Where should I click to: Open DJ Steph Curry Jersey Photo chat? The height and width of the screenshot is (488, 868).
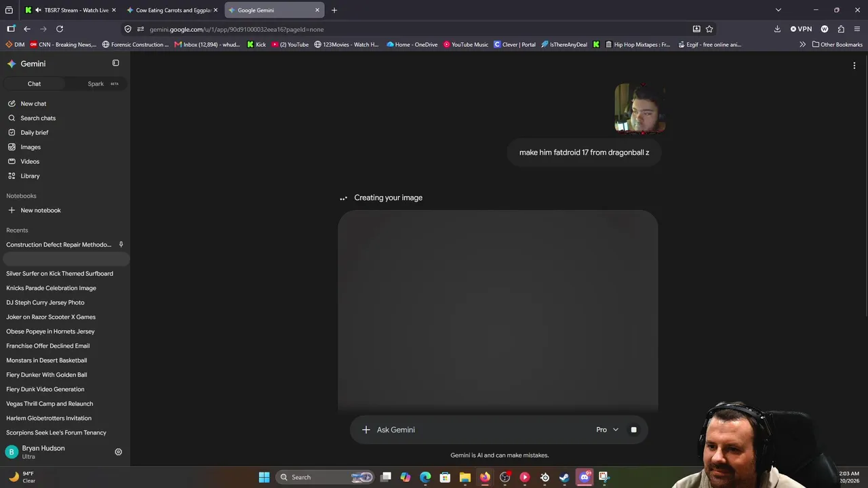point(45,303)
